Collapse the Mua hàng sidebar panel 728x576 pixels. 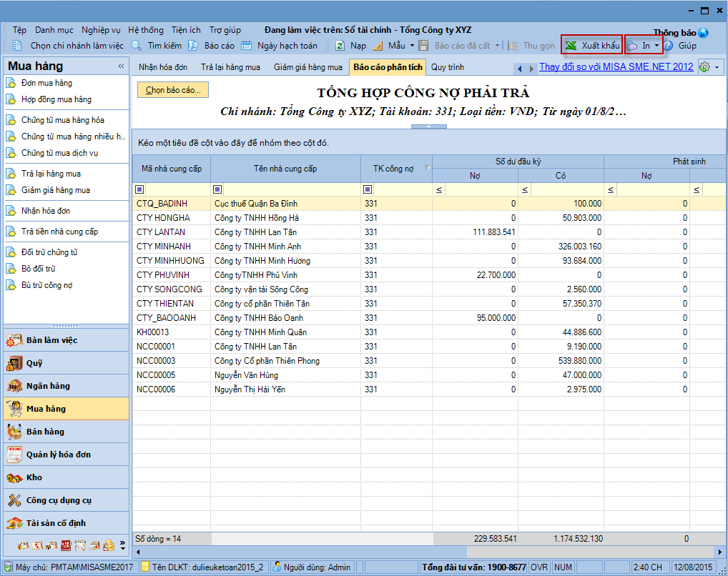(x=121, y=66)
